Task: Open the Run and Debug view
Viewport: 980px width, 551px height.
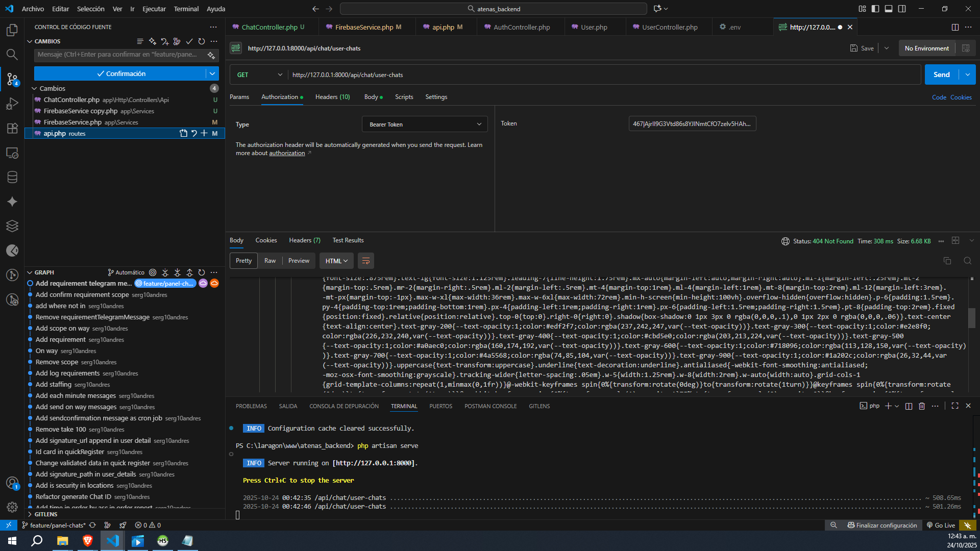Action: 12,104
